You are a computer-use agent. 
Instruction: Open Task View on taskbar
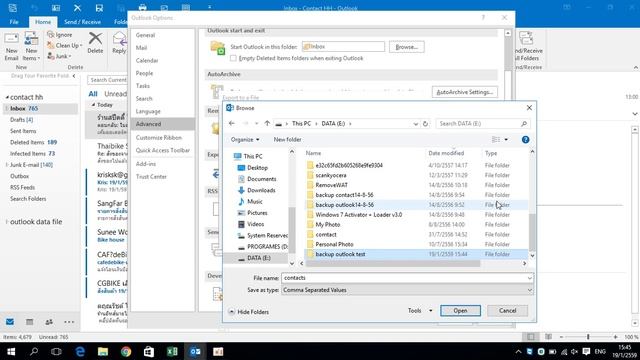point(56,351)
